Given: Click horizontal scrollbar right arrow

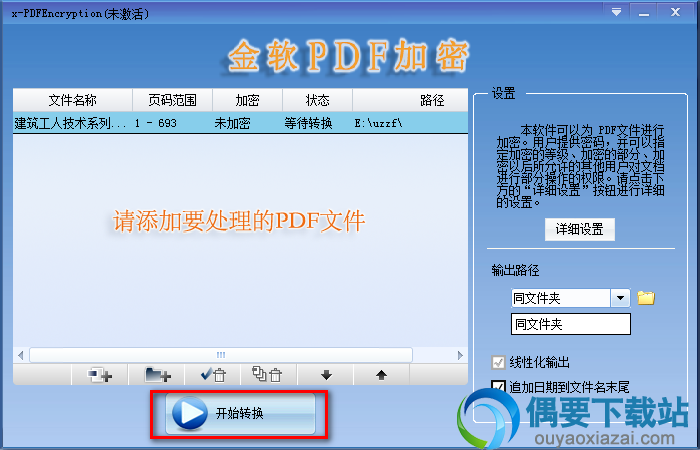Looking at the screenshot, I should (x=460, y=355).
